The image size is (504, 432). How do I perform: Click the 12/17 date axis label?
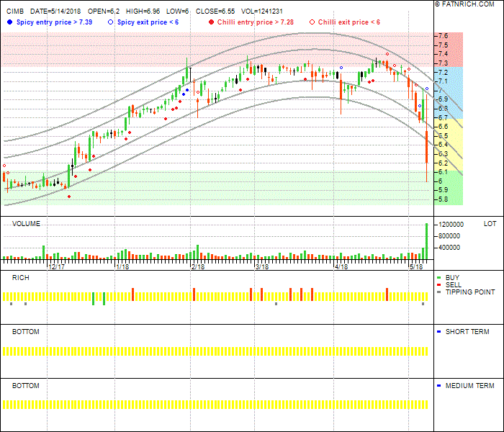click(56, 267)
